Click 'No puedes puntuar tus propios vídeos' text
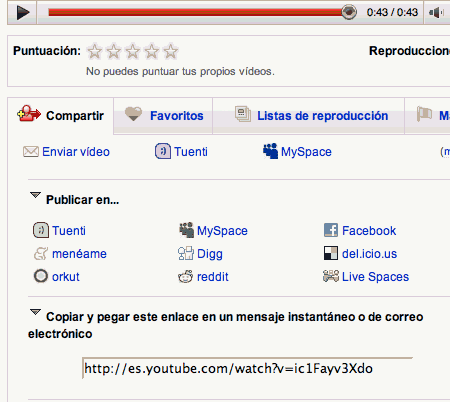The height and width of the screenshot is (402, 450). [x=180, y=71]
